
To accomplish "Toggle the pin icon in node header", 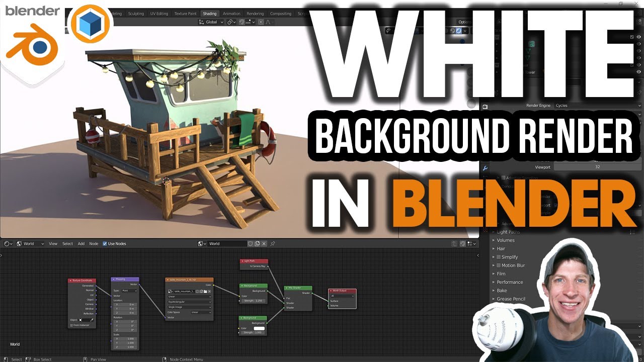I will tap(273, 243).
